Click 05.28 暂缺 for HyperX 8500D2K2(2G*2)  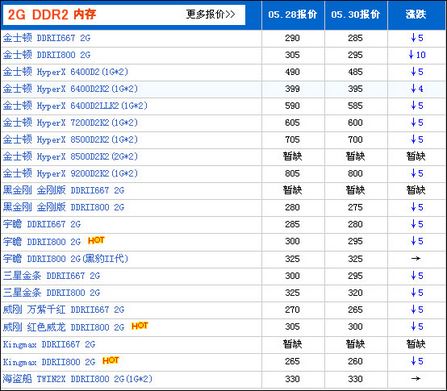(x=292, y=156)
